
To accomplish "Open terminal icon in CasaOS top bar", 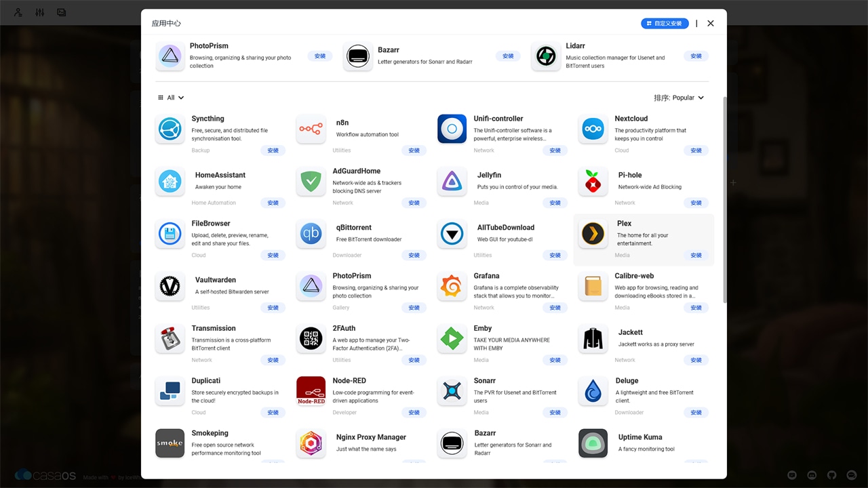I will click(62, 12).
